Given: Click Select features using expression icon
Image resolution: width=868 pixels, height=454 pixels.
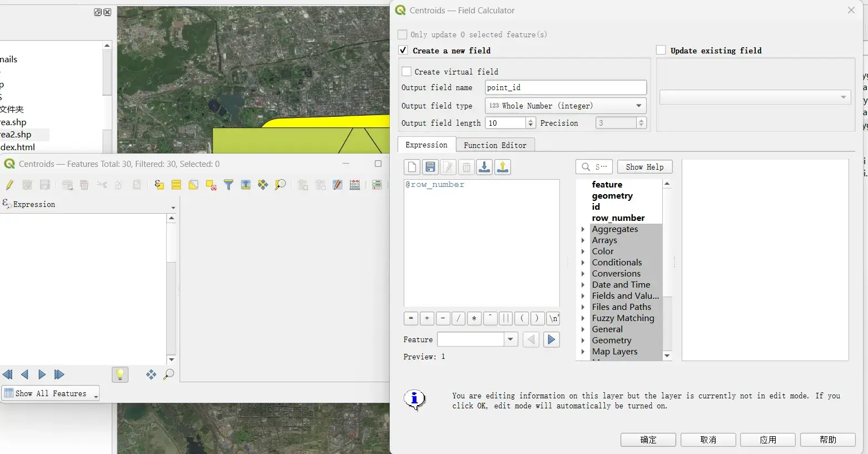Looking at the screenshot, I should click(159, 185).
